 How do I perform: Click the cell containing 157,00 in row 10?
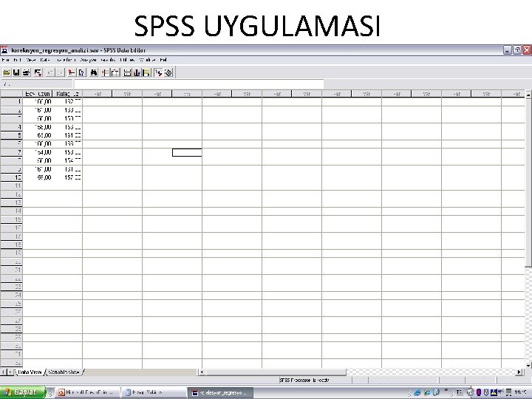click(67, 177)
